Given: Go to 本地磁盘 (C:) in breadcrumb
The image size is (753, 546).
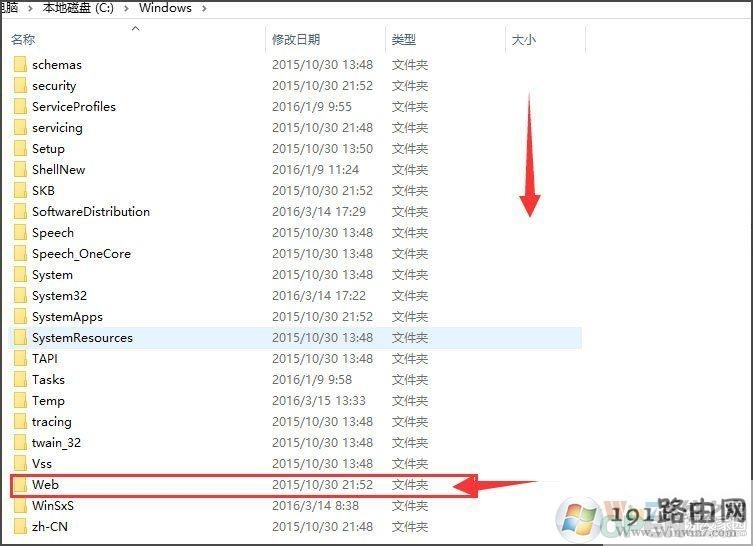Looking at the screenshot, I should [x=78, y=8].
